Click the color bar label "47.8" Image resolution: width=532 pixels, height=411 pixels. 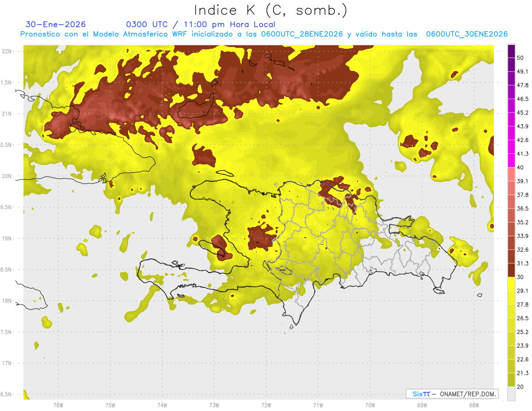(x=523, y=85)
